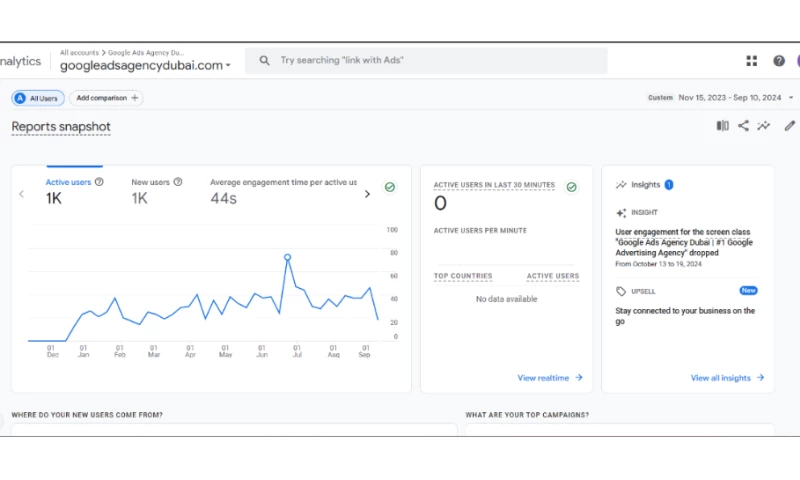Open the View all insights link

tap(728, 378)
